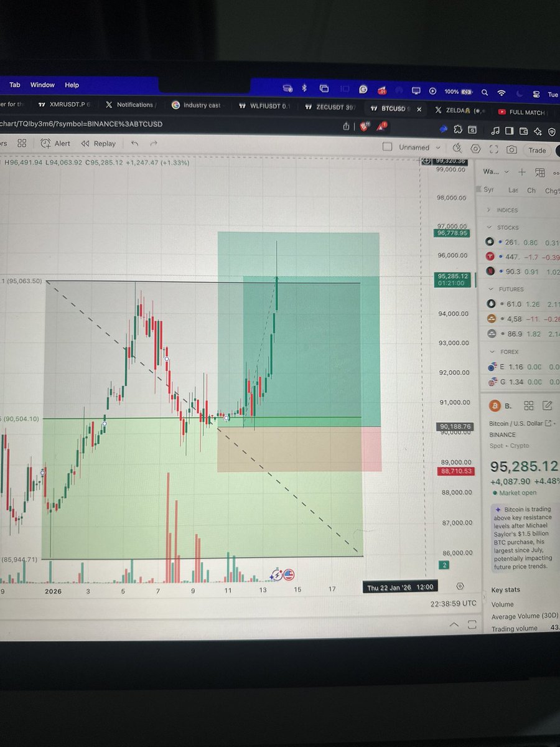Toggle the checkbox next to Unnamed layout
This screenshot has height=747, width=560.
pyautogui.click(x=387, y=147)
